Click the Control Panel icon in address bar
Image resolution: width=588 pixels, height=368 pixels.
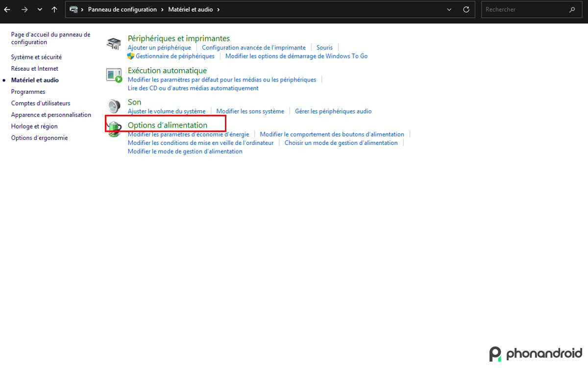pos(74,9)
